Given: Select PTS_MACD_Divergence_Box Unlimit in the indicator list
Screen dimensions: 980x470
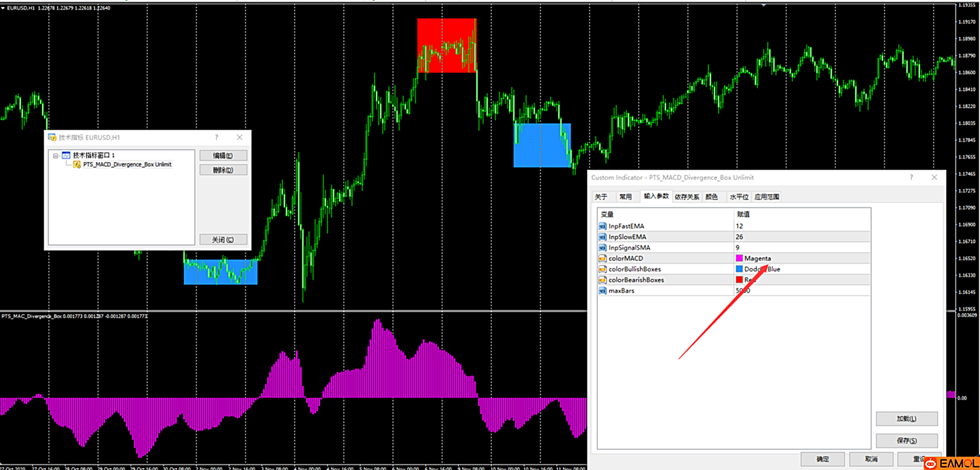Looking at the screenshot, I should coord(127,165).
